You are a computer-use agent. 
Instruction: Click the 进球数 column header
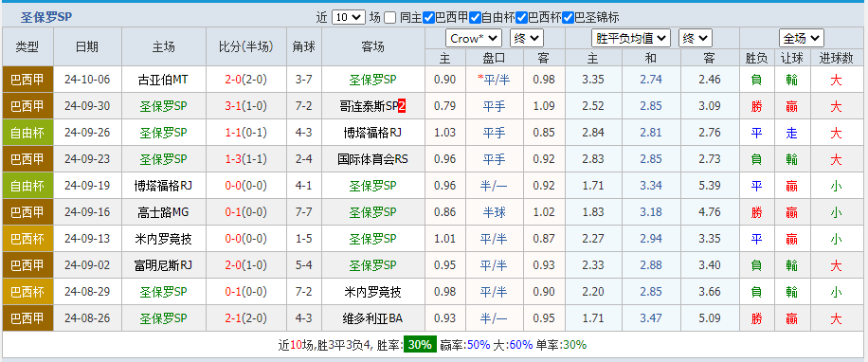[836, 58]
